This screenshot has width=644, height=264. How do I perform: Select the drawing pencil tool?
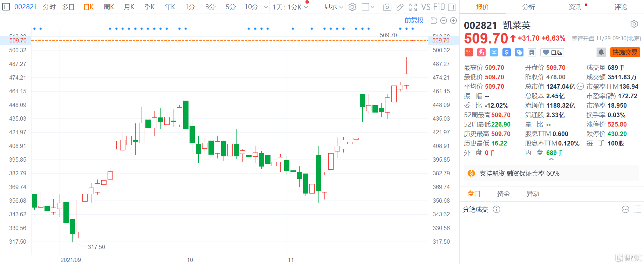click(x=400, y=7)
